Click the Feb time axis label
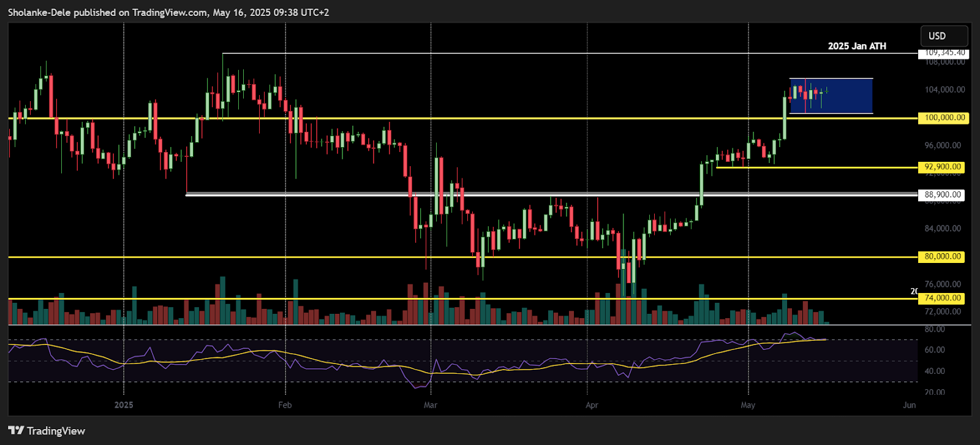 click(285, 405)
